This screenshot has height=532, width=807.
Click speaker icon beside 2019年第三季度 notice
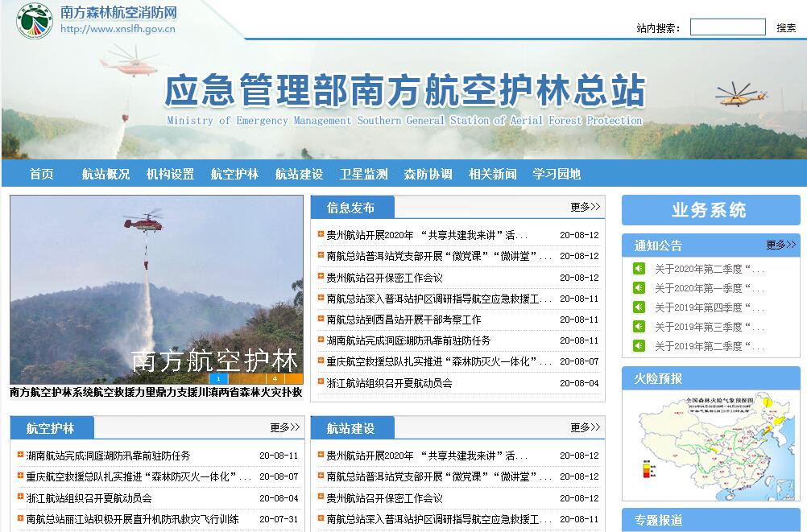click(639, 326)
